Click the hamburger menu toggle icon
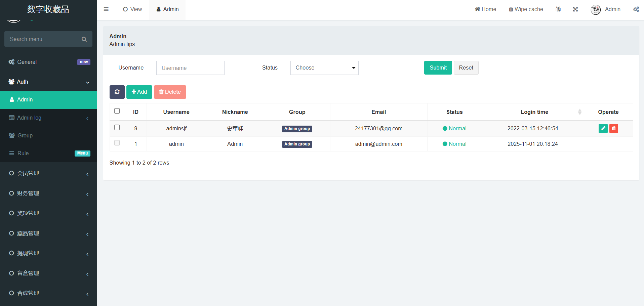Screen dimensions: 644x306 [106, 9]
